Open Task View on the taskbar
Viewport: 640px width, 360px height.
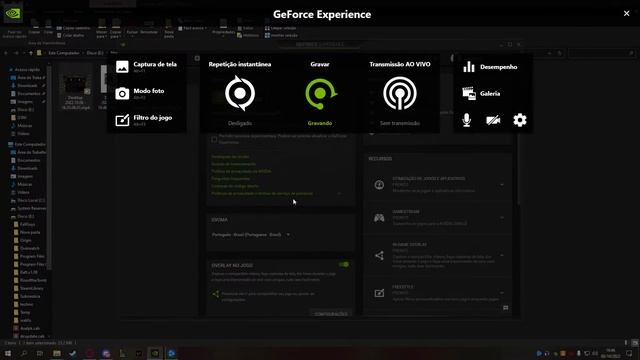(40, 353)
